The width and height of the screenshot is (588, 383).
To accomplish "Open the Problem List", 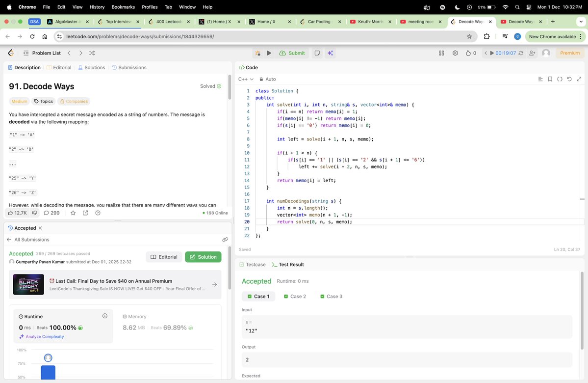I will (42, 53).
